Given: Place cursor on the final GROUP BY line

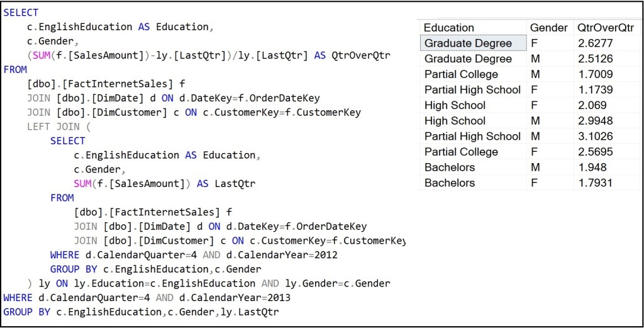Looking at the screenshot, I should click(141, 312).
